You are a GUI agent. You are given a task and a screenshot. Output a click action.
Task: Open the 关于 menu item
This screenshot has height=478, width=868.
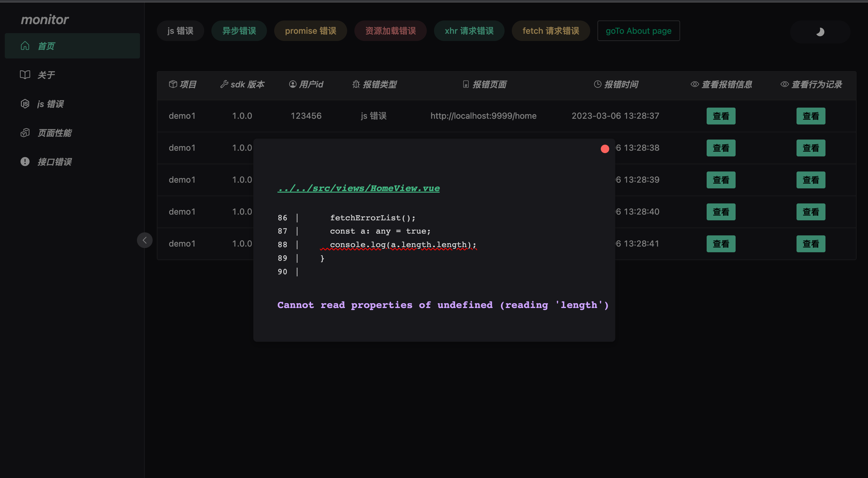point(72,75)
